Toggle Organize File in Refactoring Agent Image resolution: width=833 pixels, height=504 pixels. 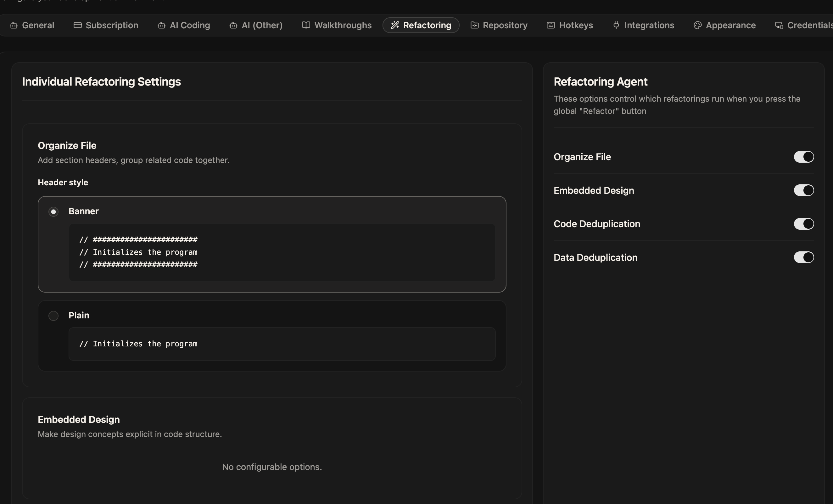click(x=804, y=157)
